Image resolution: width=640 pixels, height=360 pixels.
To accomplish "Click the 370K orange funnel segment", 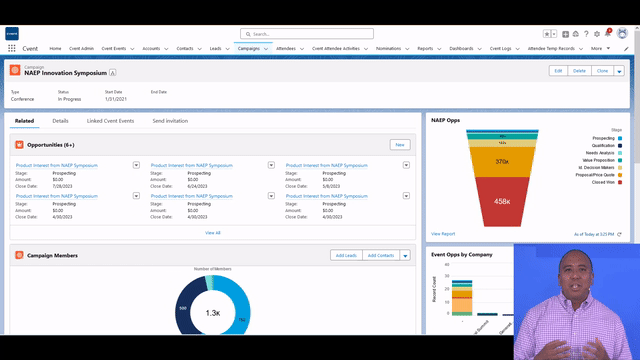I will pos(502,162).
